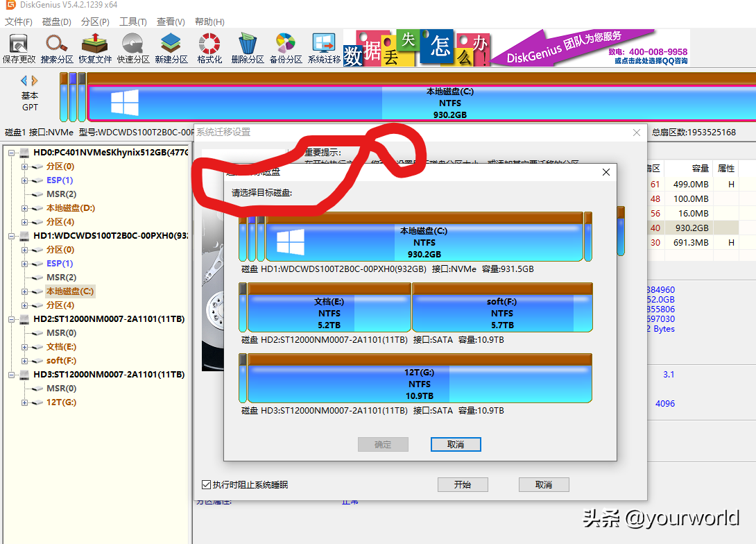This screenshot has width=756, height=544.
Task: Launch the System Migration (系统迁移) tool
Action: pyautogui.click(x=324, y=49)
